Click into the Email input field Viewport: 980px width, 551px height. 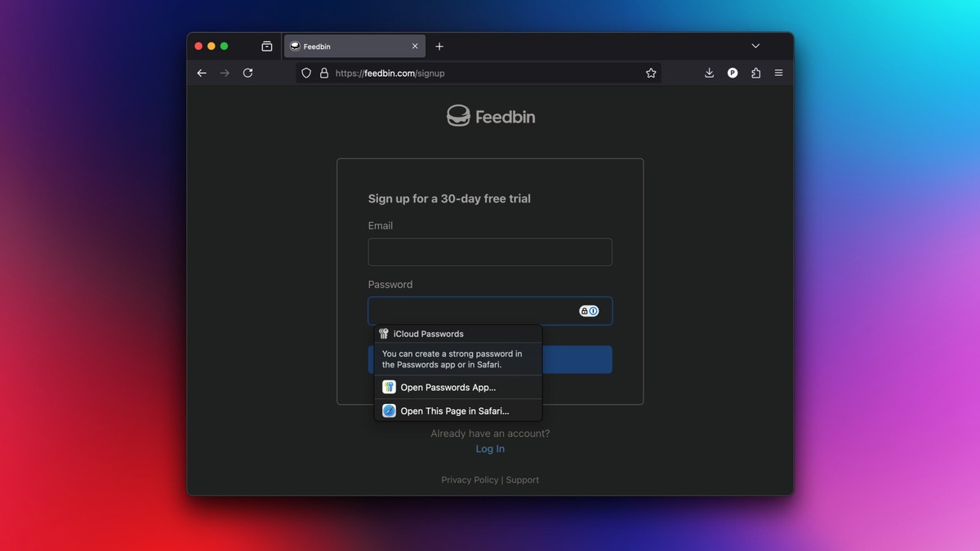(x=490, y=252)
